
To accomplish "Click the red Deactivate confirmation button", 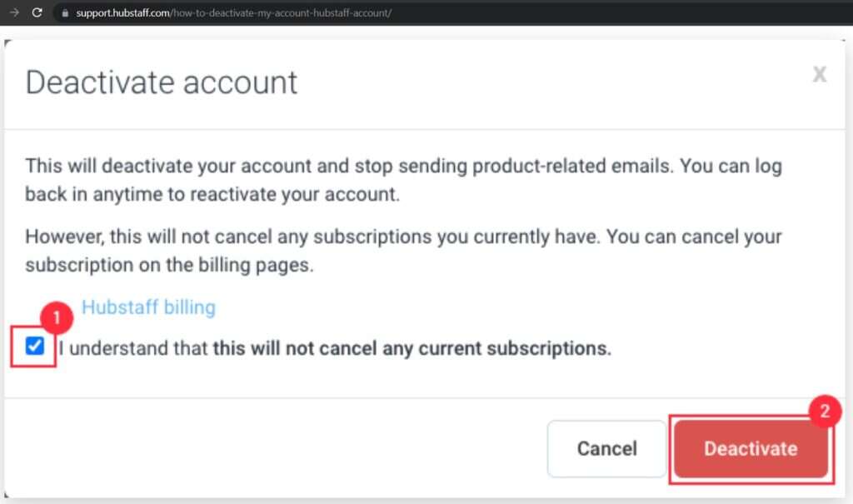I will tap(751, 448).
